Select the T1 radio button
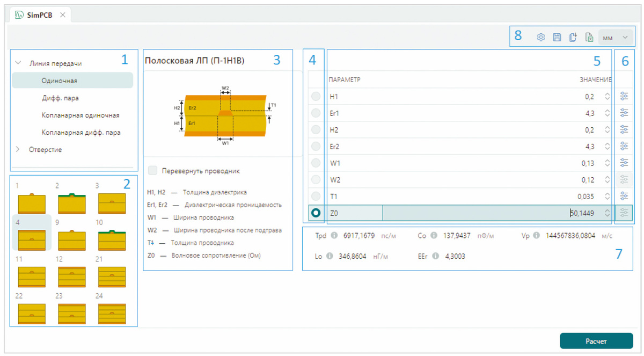The image size is (644, 356). pos(316,196)
